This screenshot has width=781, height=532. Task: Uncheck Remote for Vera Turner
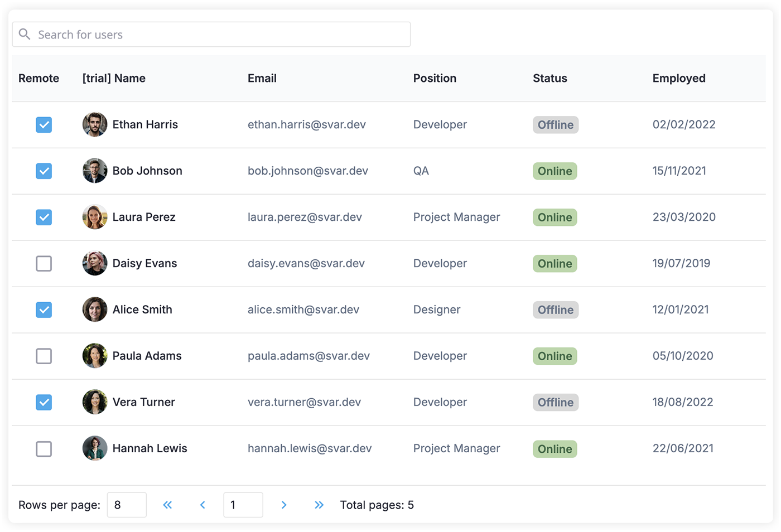coord(44,402)
